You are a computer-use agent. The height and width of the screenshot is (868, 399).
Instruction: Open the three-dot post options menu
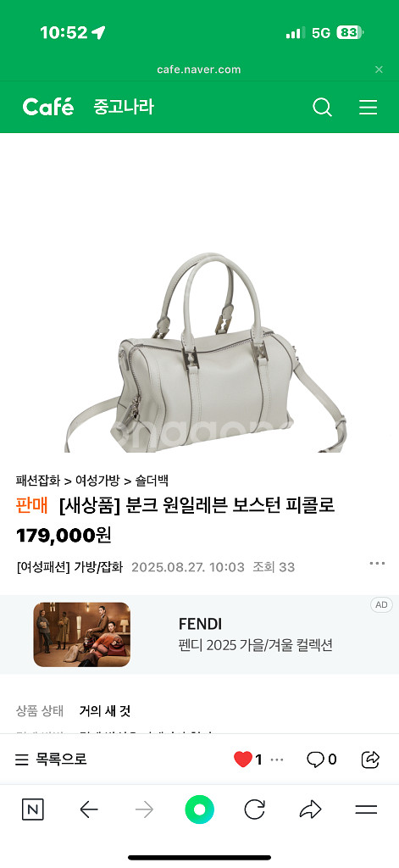point(377,564)
